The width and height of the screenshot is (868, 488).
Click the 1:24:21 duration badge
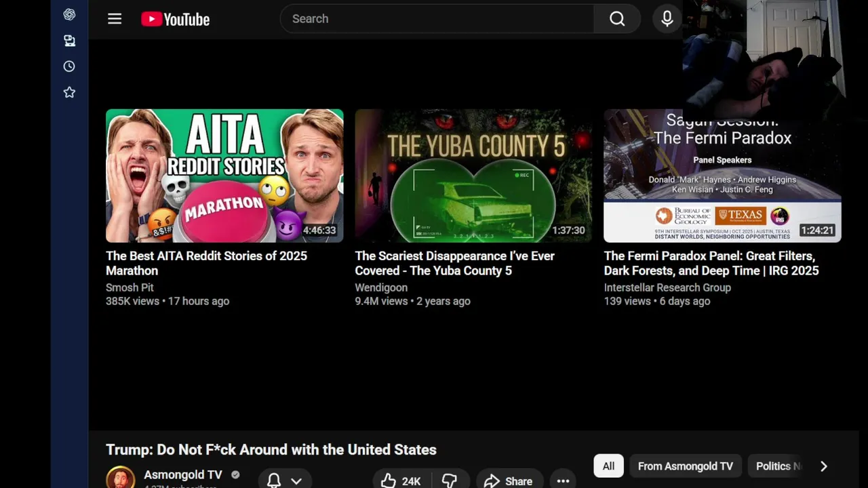[x=817, y=230]
